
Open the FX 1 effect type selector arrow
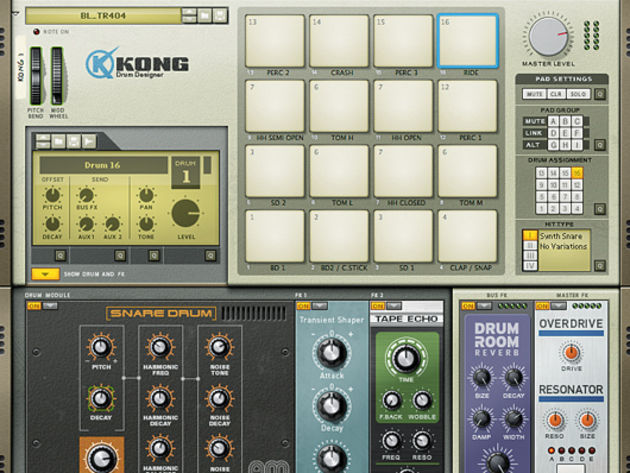click(x=319, y=306)
